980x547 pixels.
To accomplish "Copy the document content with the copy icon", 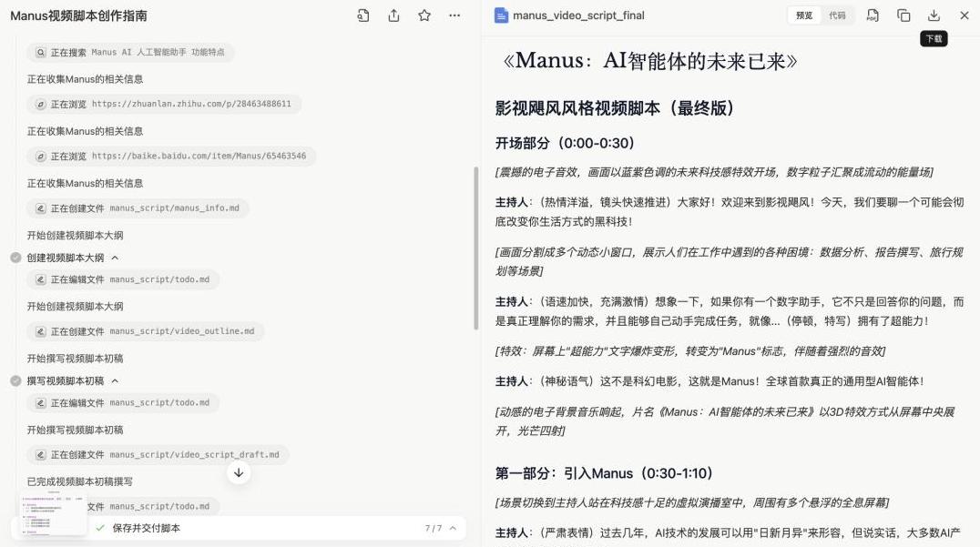I will (x=903, y=15).
